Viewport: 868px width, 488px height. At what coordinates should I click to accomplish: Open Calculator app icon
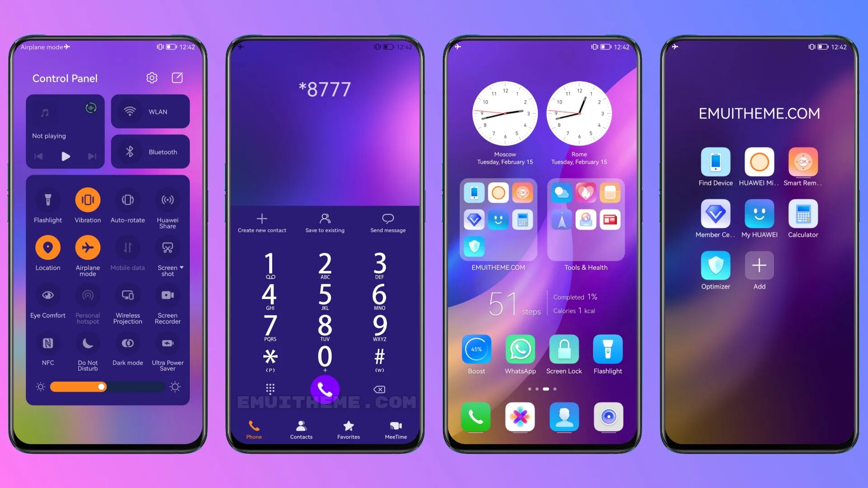[802, 215]
